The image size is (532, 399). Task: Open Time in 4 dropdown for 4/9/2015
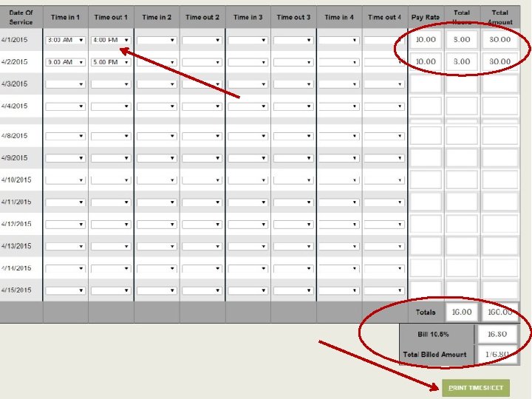click(339, 158)
